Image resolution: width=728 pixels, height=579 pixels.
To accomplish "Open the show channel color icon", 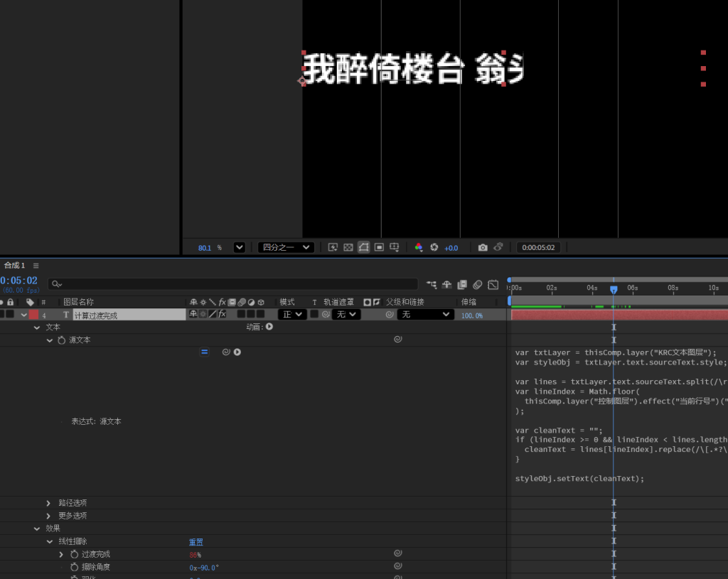I will pos(419,247).
